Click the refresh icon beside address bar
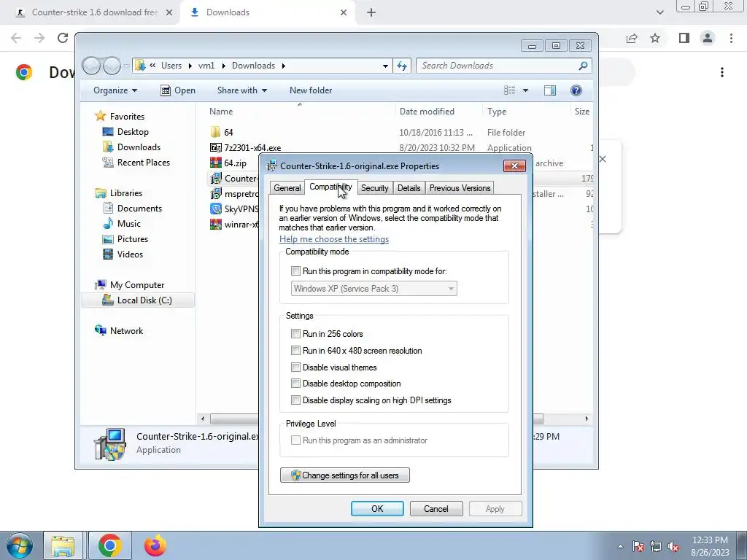 (x=402, y=66)
